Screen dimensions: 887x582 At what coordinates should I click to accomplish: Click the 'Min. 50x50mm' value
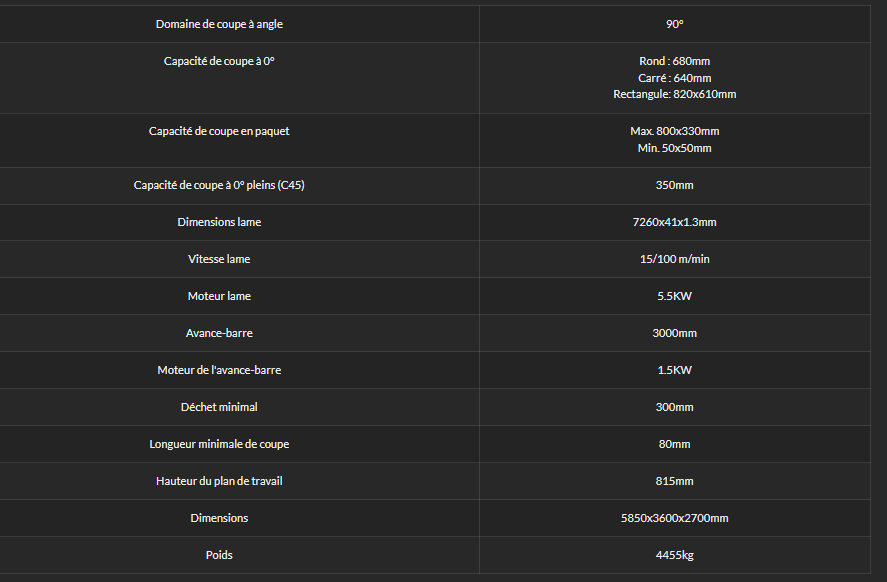[674, 148]
